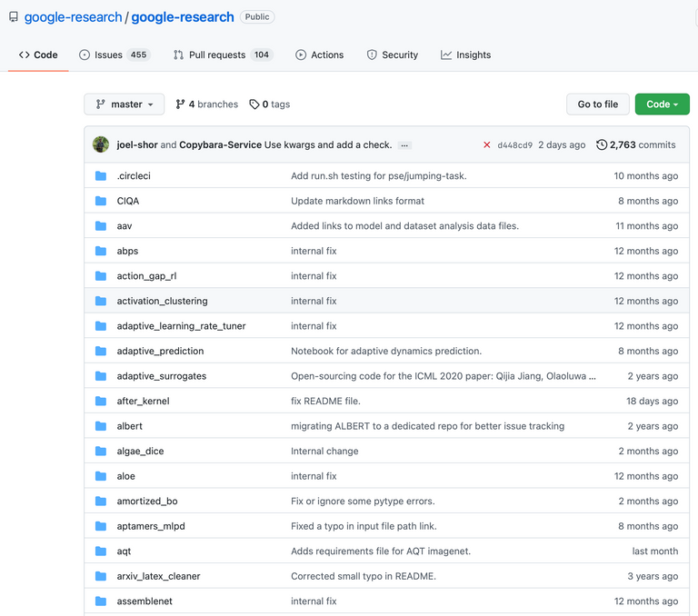Click the folder icon next to aav
The image size is (698, 616).
pyautogui.click(x=101, y=225)
